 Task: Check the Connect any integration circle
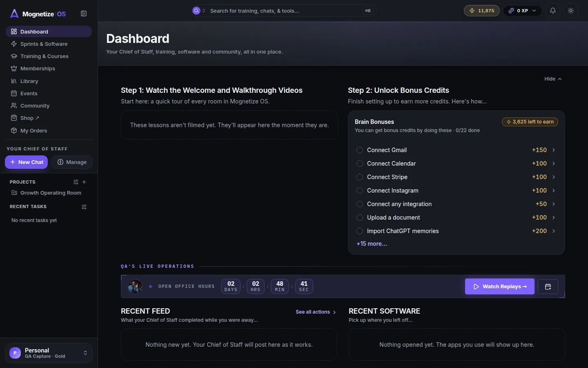(x=360, y=204)
